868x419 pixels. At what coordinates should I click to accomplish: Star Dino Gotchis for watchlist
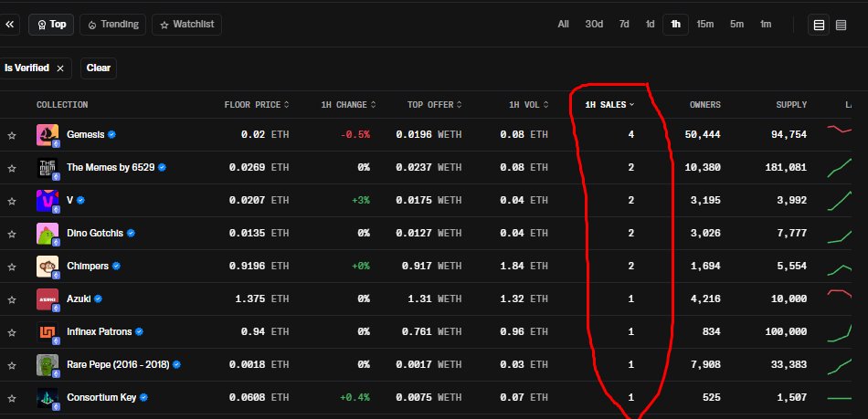(x=12, y=234)
